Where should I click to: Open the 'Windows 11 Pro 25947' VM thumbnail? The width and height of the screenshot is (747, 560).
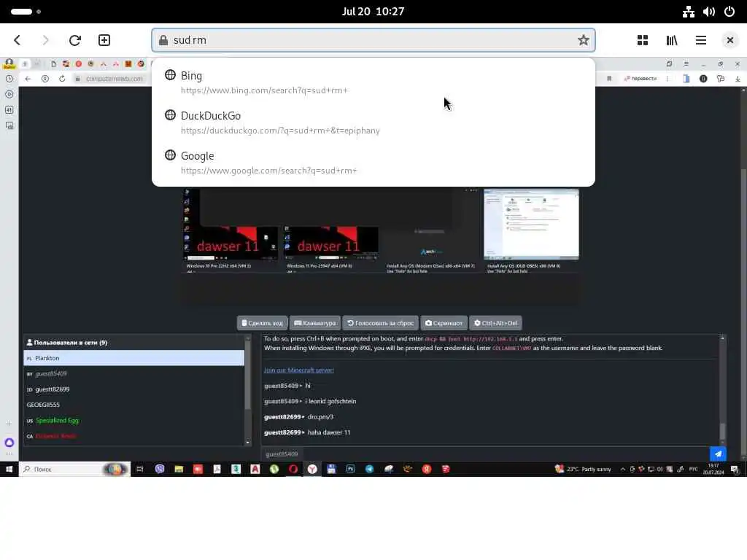tap(331, 230)
